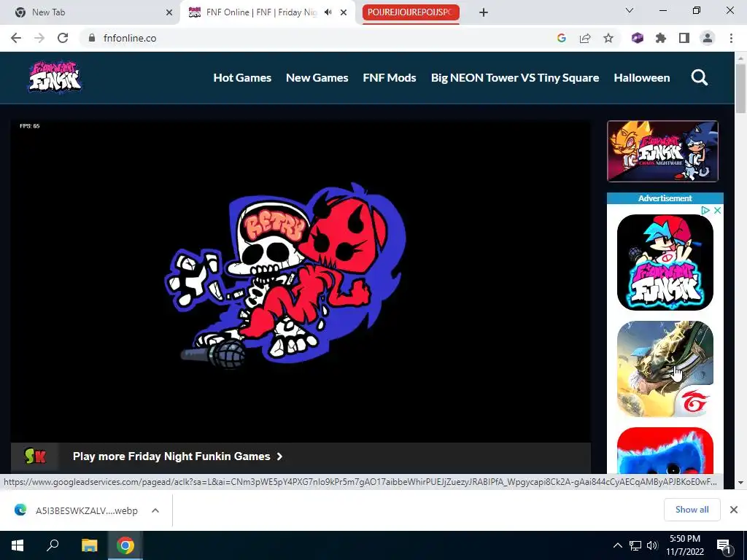747x560 pixels.
Task: Open the tab search chevron
Action: tap(630, 10)
